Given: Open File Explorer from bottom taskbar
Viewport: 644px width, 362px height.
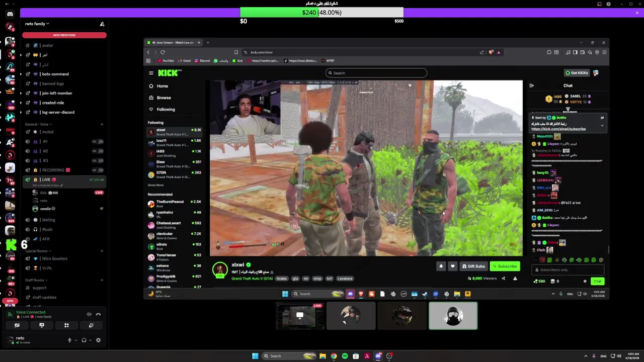Looking at the screenshot, I should click(323, 356).
